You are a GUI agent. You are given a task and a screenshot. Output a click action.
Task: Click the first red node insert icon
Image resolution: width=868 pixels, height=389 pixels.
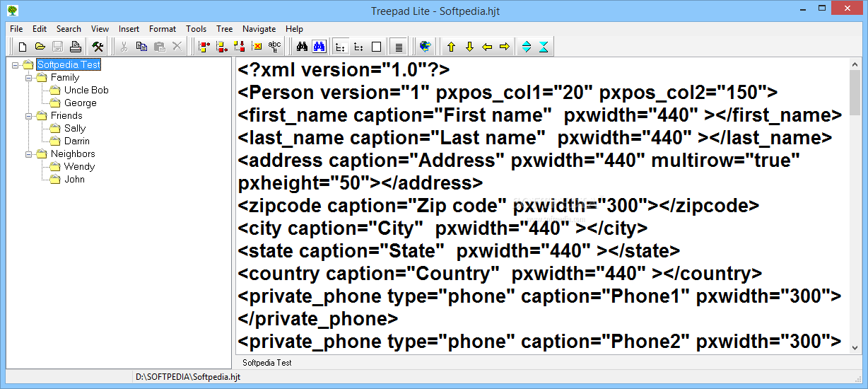(204, 47)
